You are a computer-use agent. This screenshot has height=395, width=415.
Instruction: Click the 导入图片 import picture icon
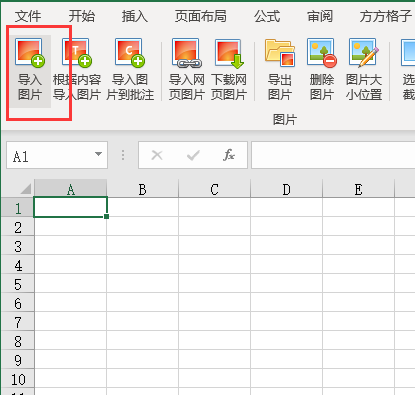point(30,71)
